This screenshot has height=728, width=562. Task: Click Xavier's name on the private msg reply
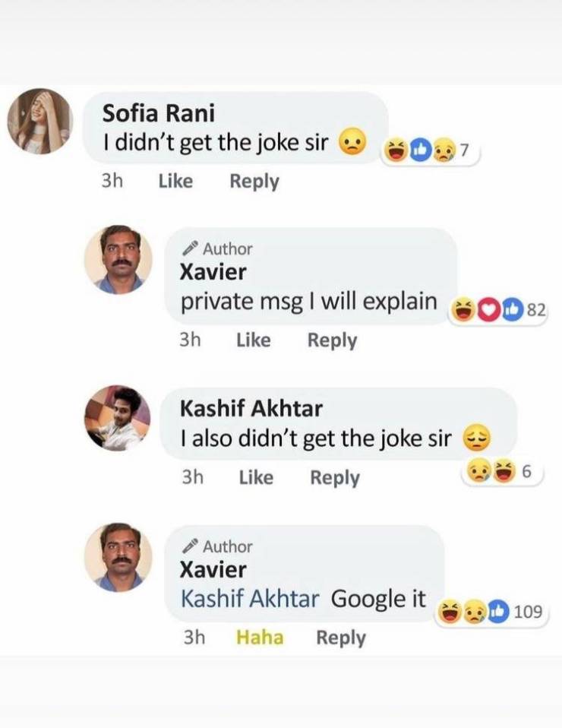(x=213, y=271)
